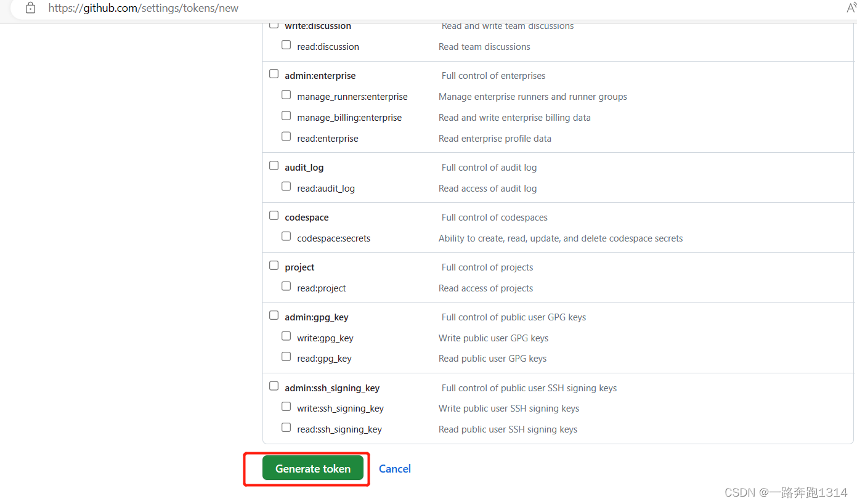The height and width of the screenshot is (504, 857).
Task: Enable the codespace scope
Action: click(274, 215)
